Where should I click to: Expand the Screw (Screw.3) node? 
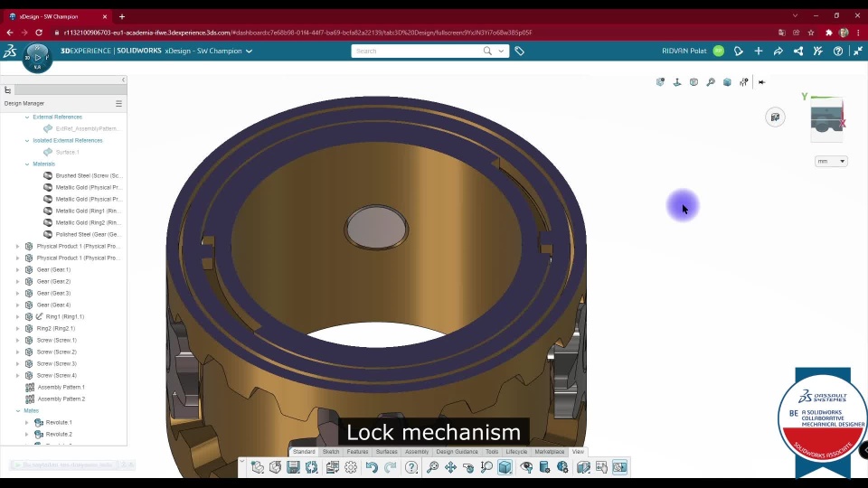[x=18, y=364]
